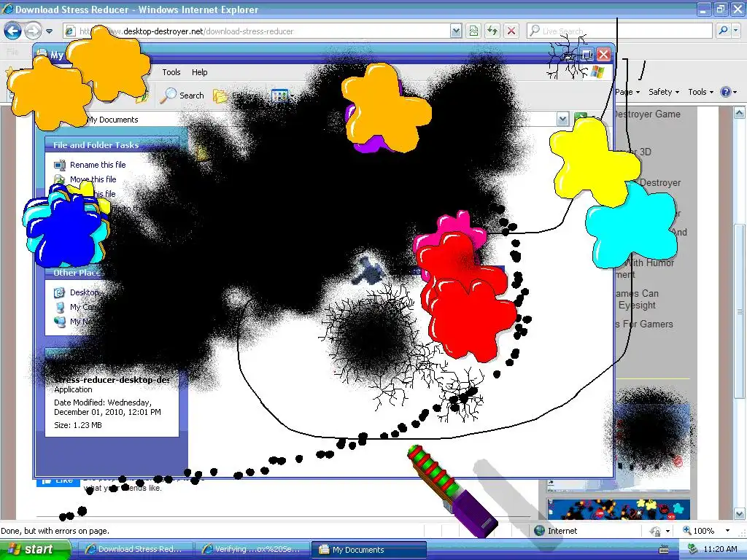
Task: Stop loading with the red X icon
Action: click(x=511, y=31)
